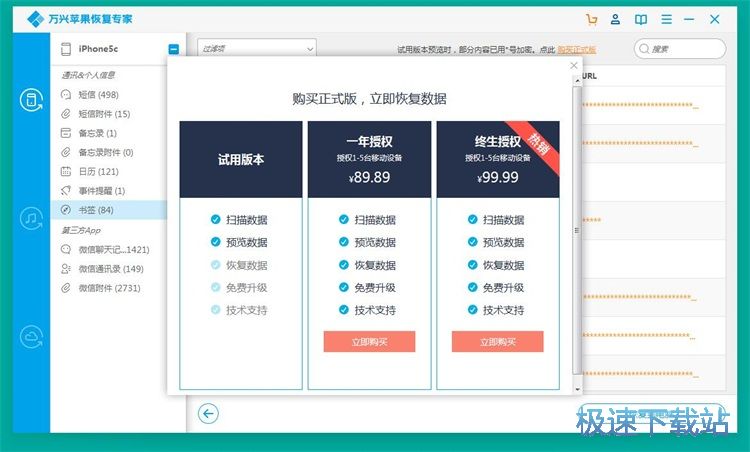750x452 pixels.
Task: Click 恢复数据 checkmark in one-year column
Action: point(344,265)
